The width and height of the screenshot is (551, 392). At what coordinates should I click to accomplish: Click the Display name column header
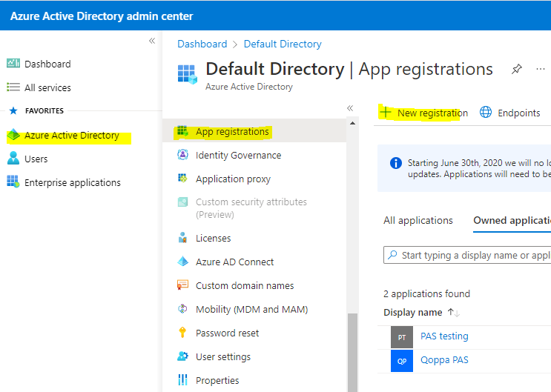(x=412, y=312)
